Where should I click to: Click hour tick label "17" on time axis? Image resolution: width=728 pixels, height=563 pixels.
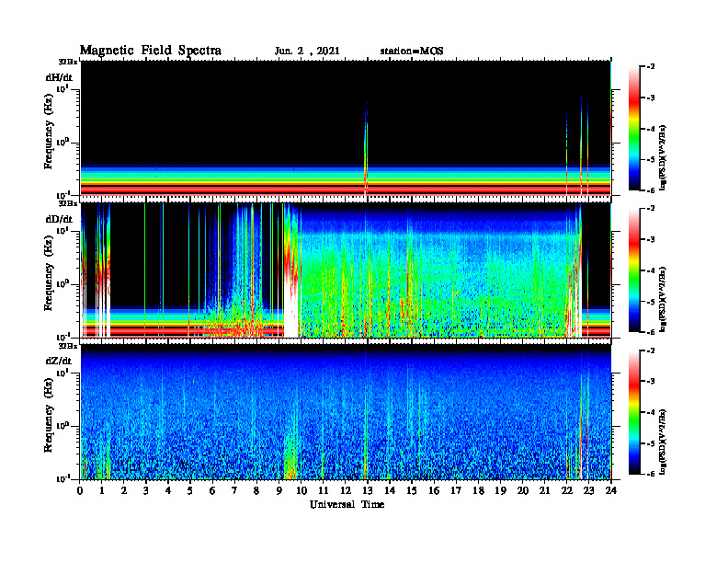(457, 490)
